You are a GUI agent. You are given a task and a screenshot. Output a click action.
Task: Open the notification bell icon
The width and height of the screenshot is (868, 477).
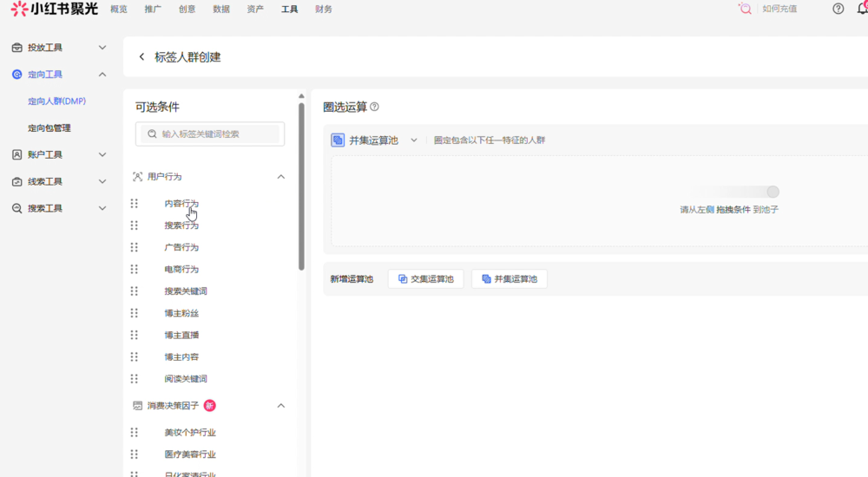click(863, 9)
